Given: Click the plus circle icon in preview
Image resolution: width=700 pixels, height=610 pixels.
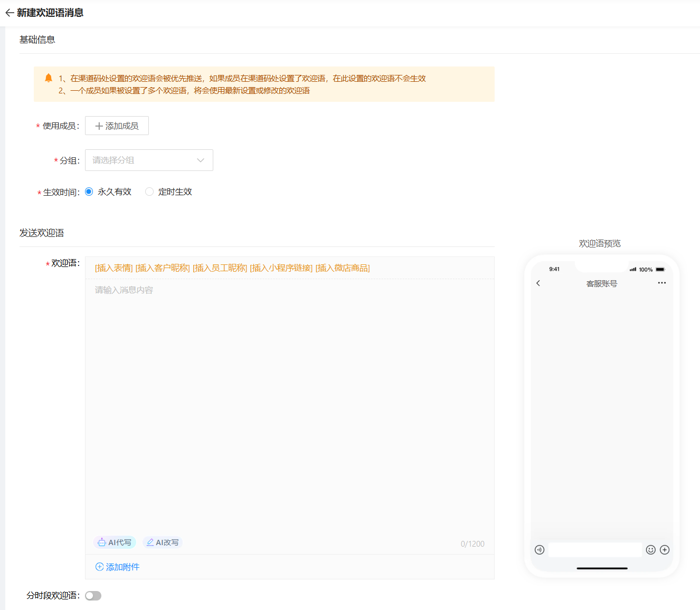Looking at the screenshot, I should 665,550.
